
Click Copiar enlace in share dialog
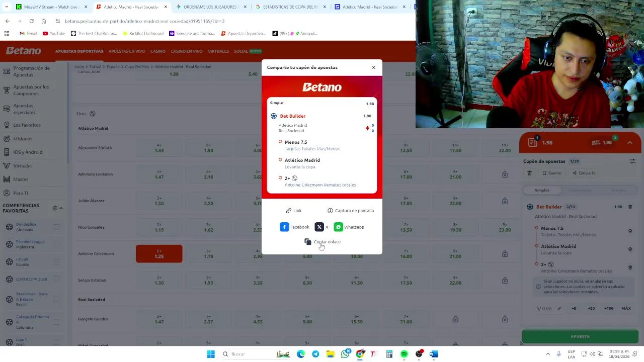click(x=323, y=242)
